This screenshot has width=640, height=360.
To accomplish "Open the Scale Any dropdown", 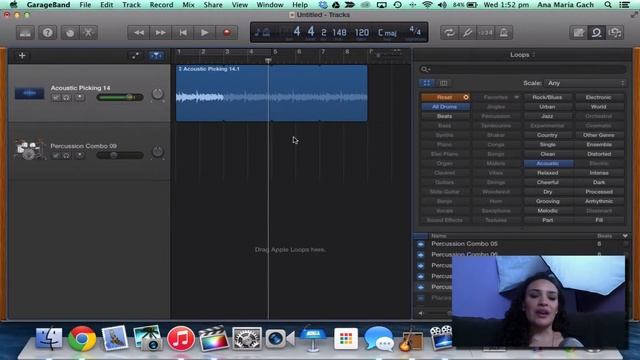I will pyautogui.click(x=586, y=83).
